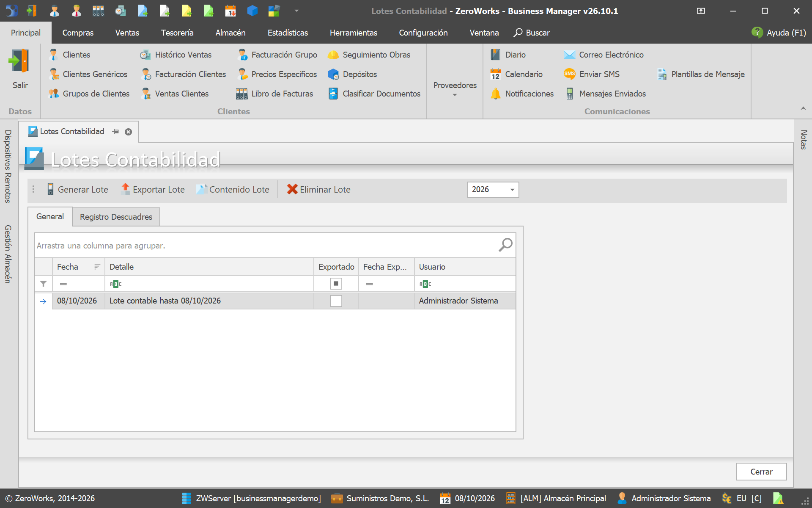Image resolution: width=812 pixels, height=508 pixels.
Task: Open Facturación Grupo
Action: [x=278, y=55]
